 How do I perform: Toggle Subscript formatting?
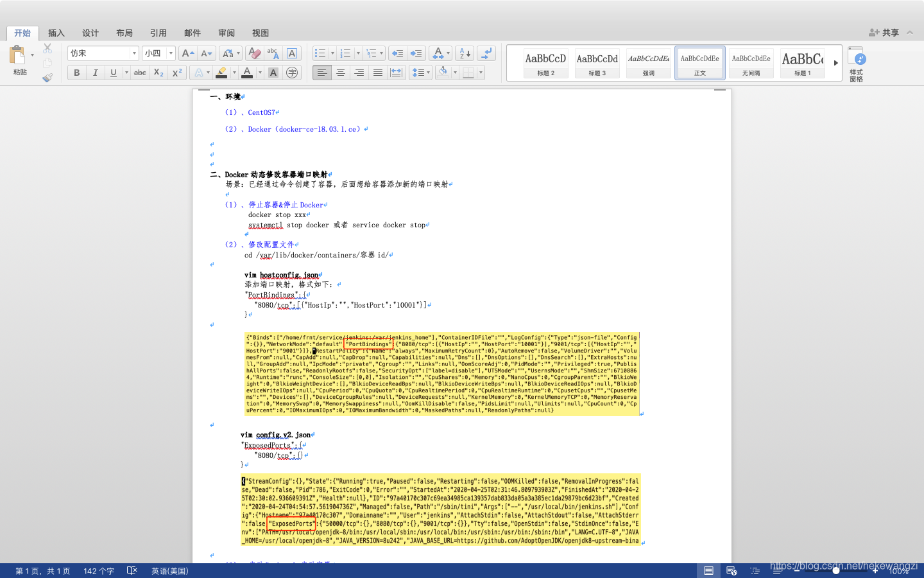coord(158,73)
